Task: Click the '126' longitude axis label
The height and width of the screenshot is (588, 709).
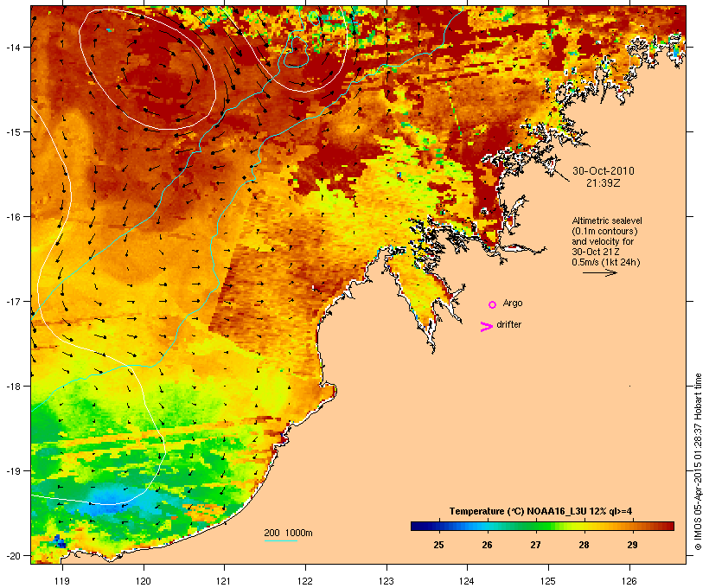Action: pyautogui.click(x=629, y=581)
